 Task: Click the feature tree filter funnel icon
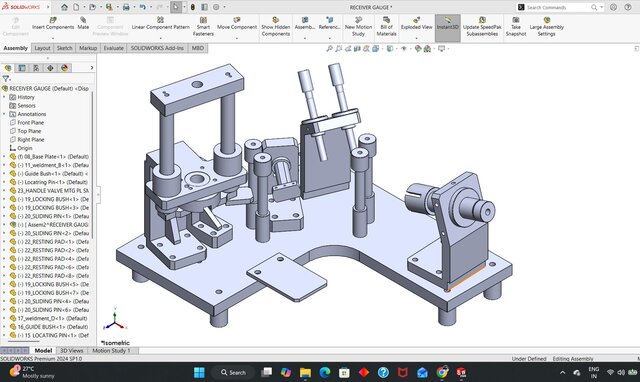tap(6, 78)
